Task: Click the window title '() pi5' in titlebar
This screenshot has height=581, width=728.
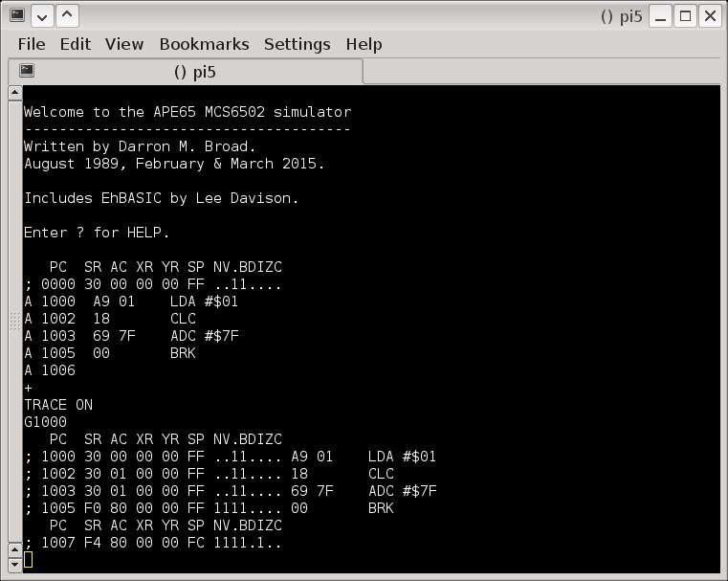Action: click(x=621, y=16)
